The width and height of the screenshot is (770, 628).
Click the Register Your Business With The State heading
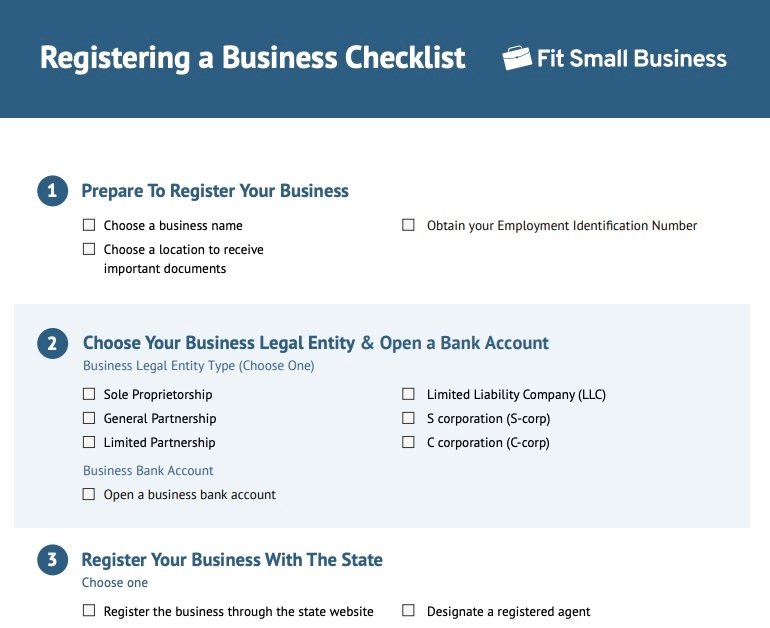coord(232,559)
